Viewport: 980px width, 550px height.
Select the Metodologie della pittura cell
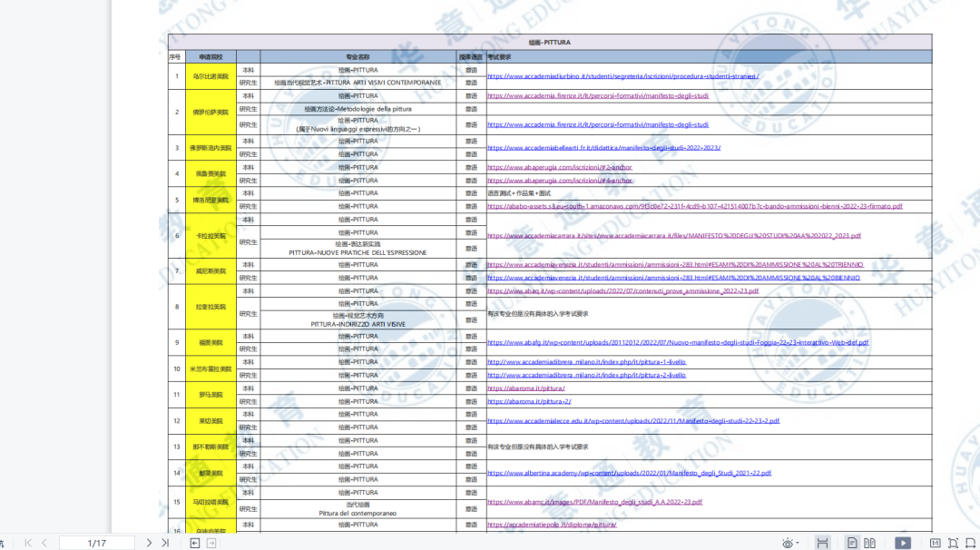[358, 109]
